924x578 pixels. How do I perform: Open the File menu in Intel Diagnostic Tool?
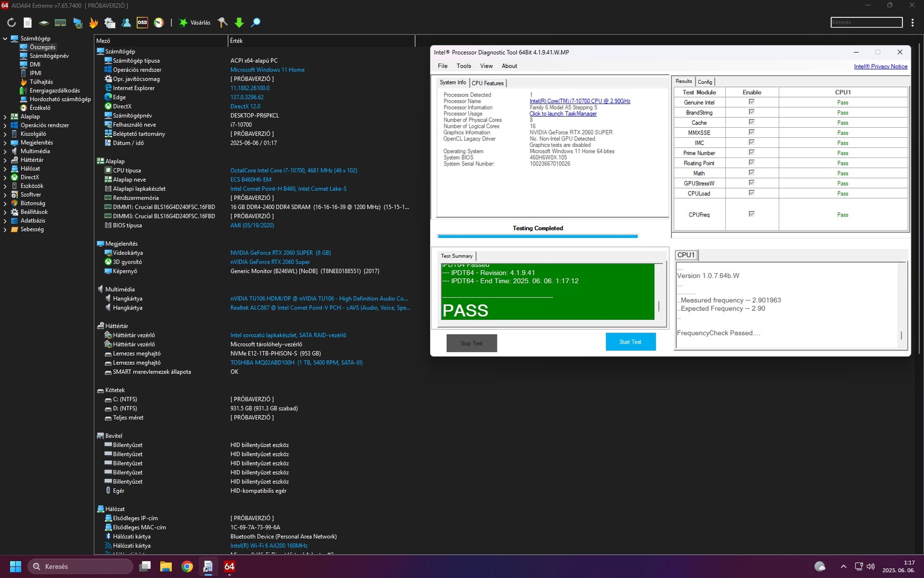tap(442, 66)
